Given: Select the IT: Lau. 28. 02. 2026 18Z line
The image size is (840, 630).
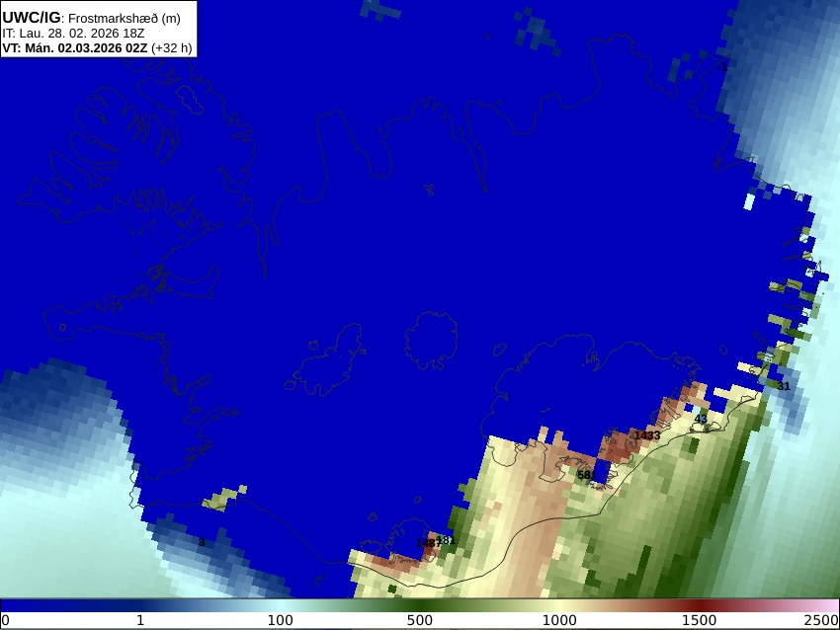Looking at the screenshot, I should [74, 34].
